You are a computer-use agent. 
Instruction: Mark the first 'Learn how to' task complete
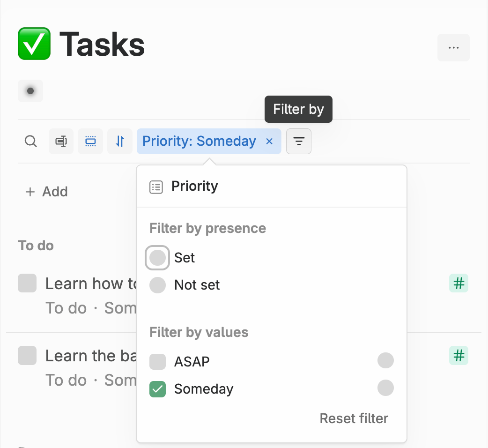[x=27, y=284]
